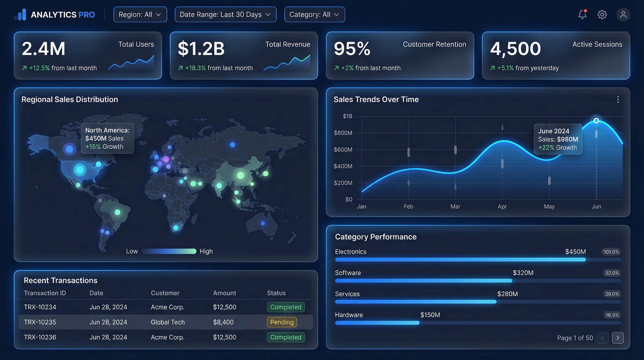This screenshot has height=360, width=644.
Task: Open the Sales Trends three-dot menu
Action: [x=618, y=100]
